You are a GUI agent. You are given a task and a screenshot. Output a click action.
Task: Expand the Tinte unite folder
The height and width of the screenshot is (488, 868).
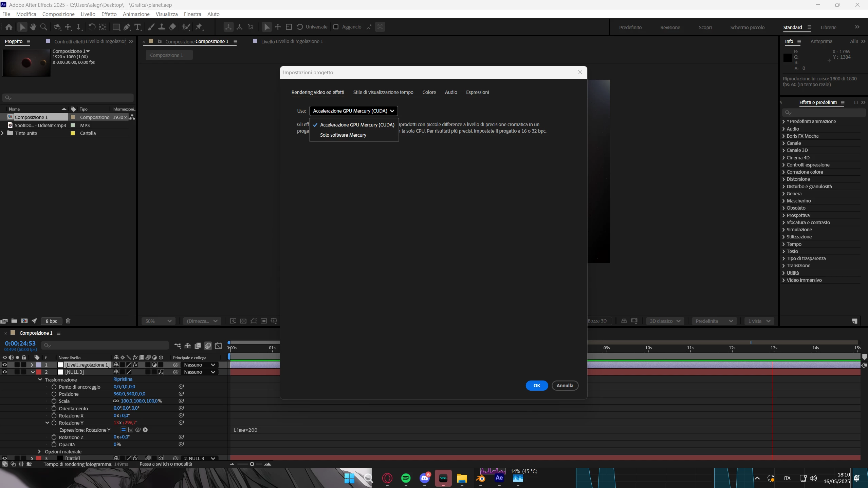[3, 133]
